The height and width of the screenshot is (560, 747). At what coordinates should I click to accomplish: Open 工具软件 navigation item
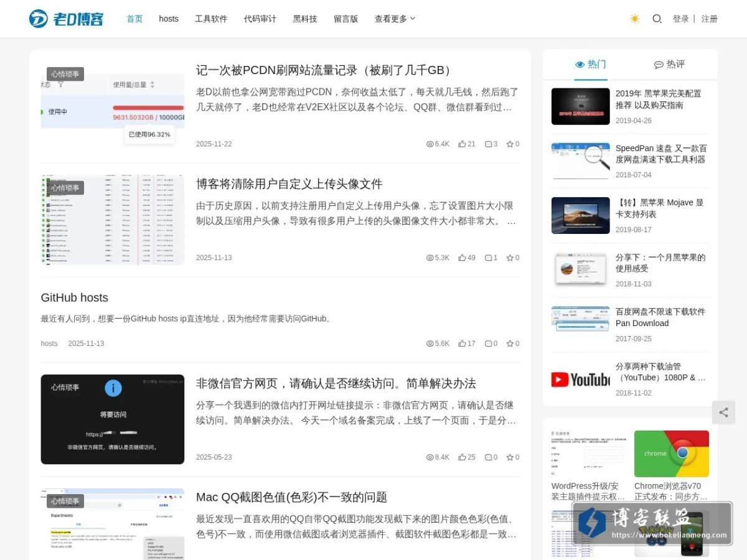(211, 19)
